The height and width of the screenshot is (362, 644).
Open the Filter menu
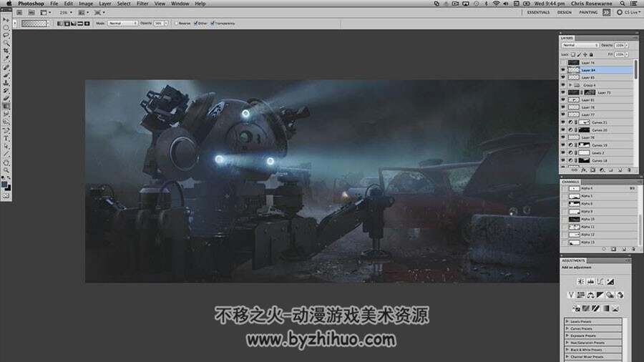(x=142, y=4)
